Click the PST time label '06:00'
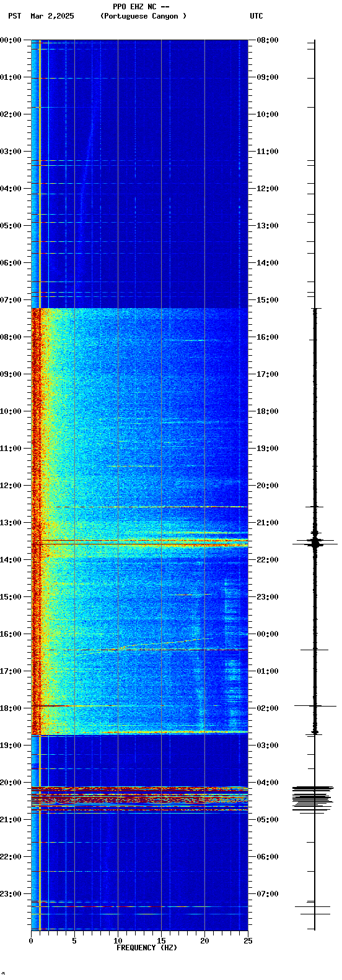 [x=11, y=263]
